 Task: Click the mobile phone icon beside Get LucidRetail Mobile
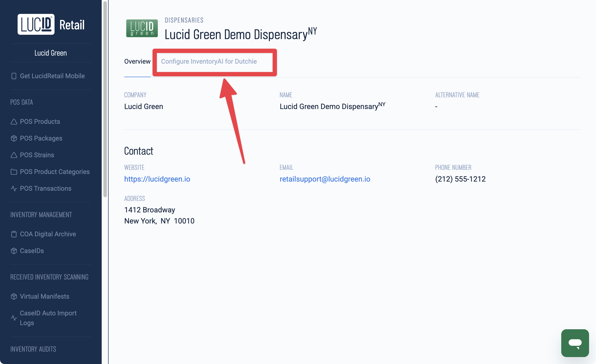pyautogui.click(x=14, y=76)
